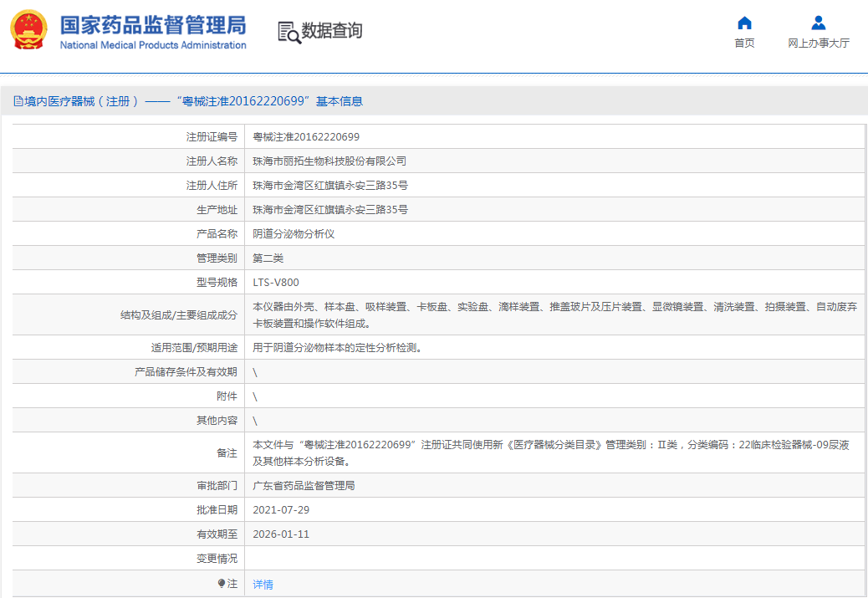Click the home house icon

point(744,23)
